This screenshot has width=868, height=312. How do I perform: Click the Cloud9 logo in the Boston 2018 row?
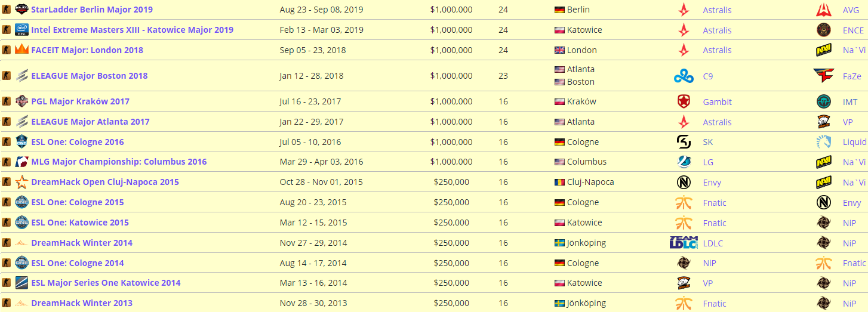pos(684,76)
